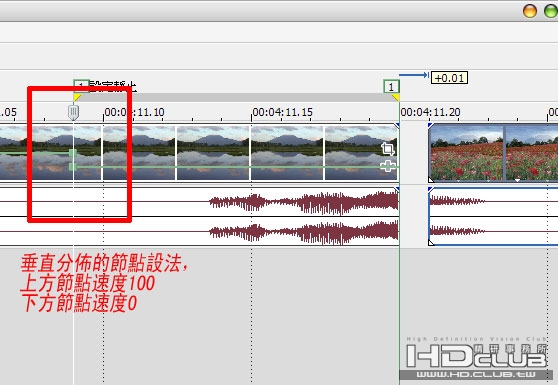Select the red flower field video clip
The image size is (558, 385).
pos(493,153)
